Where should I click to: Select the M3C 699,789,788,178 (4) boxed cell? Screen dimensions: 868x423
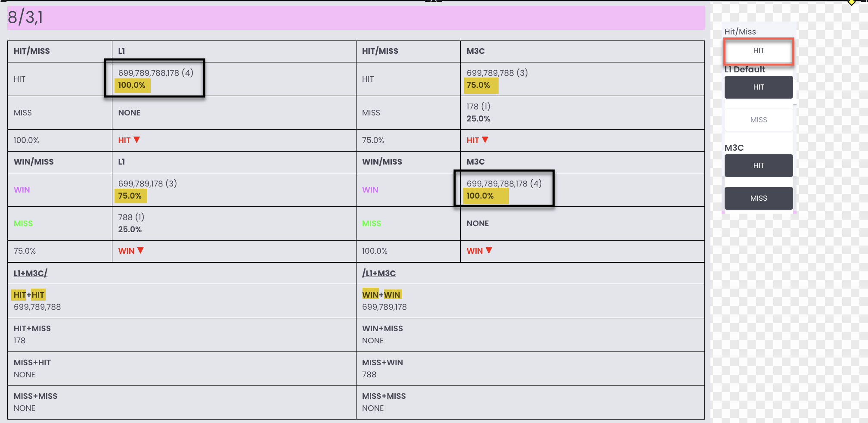504,188
